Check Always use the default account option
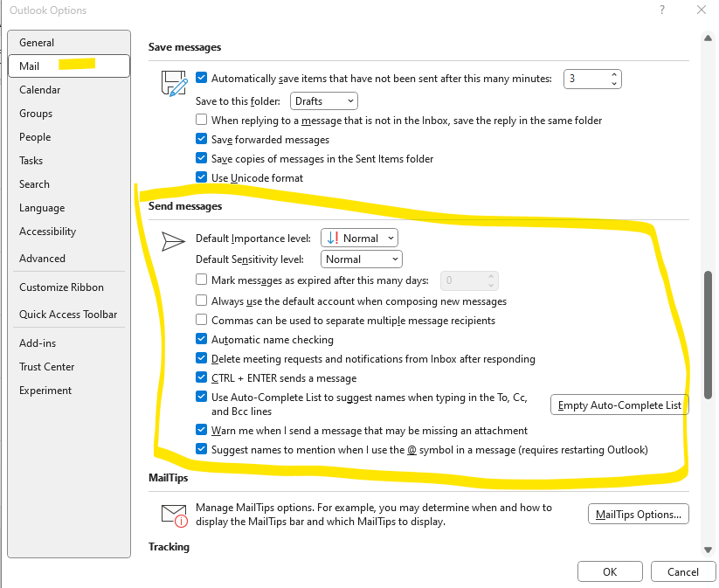 point(201,301)
